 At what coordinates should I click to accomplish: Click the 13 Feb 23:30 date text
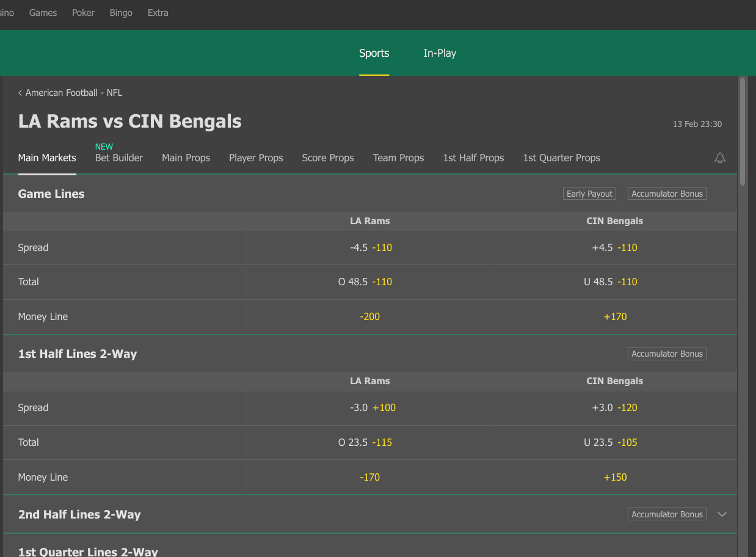click(x=697, y=124)
